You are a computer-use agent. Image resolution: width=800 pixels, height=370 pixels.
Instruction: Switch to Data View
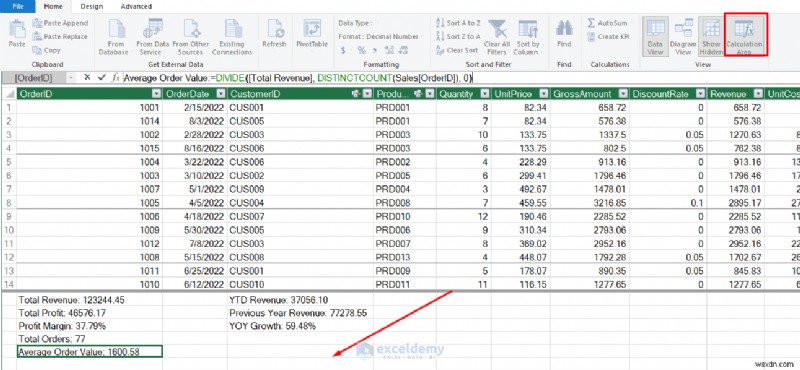pyautogui.click(x=655, y=37)
